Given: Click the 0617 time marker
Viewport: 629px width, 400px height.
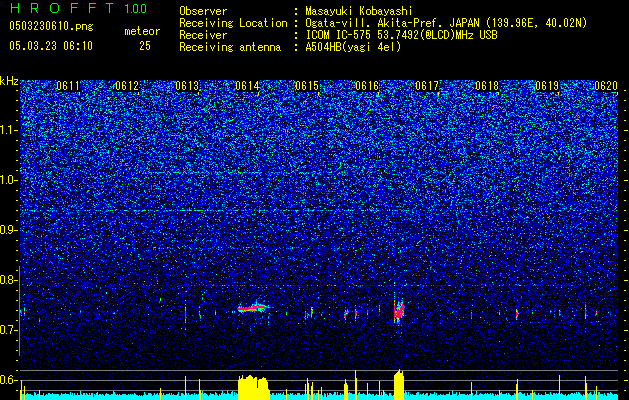Looking at the screenshot, I should (x=427, y=86).
